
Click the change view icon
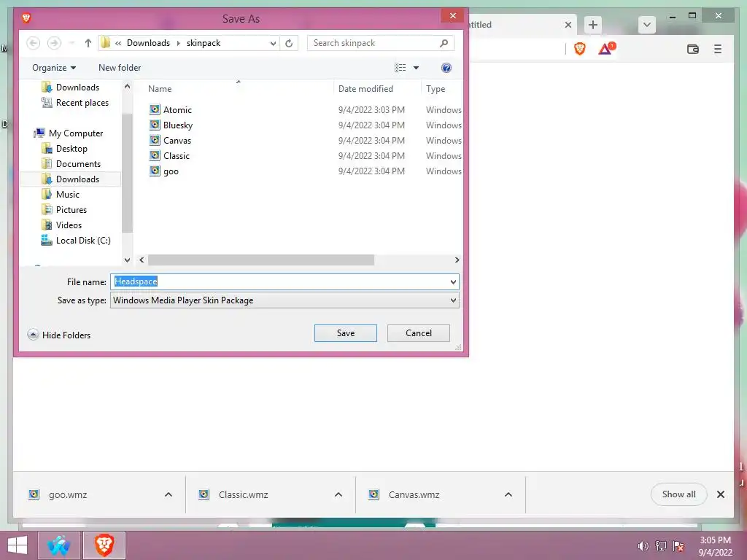(400, 68)
